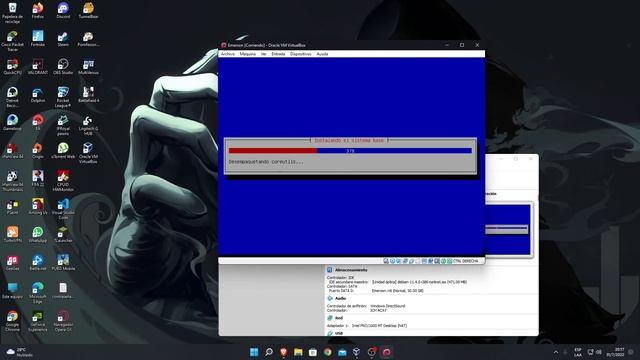Select the Cisco Packet Tracer desktop icon

tap(12, 41)
